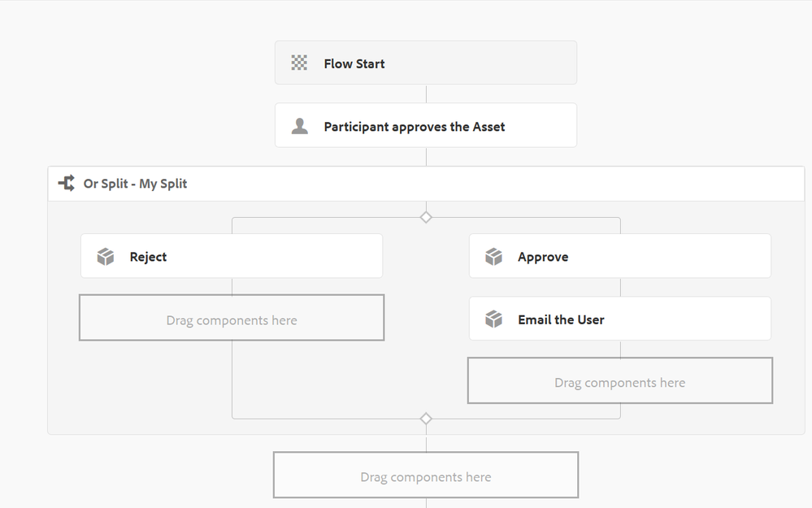Viewport: 812px width, 508px height.
Task: Click the checkered Flow Start icon
Action: (x=299, y=63)
